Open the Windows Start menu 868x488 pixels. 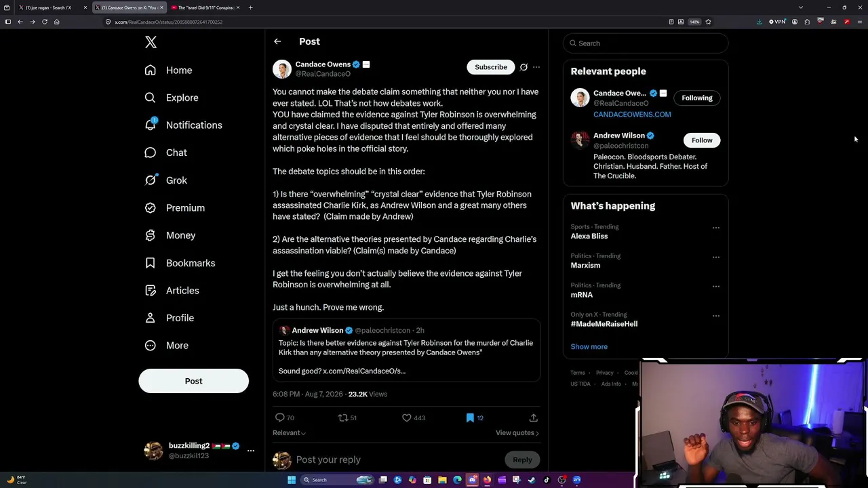292,480
